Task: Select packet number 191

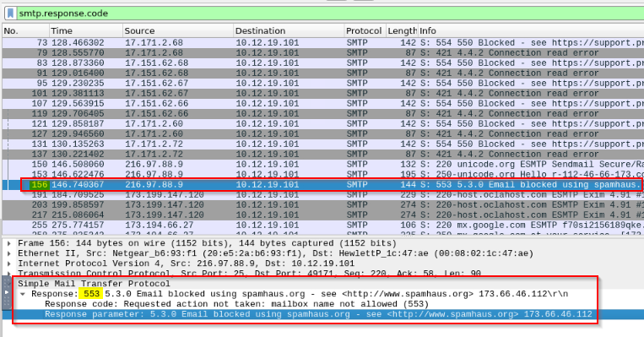Action: (322, 195)
